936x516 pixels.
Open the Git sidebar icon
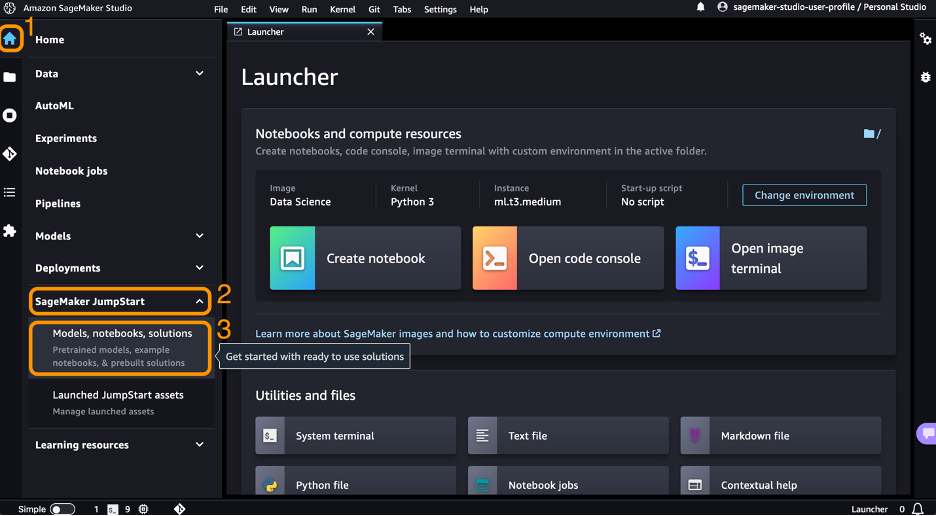[x=10, y=154]
